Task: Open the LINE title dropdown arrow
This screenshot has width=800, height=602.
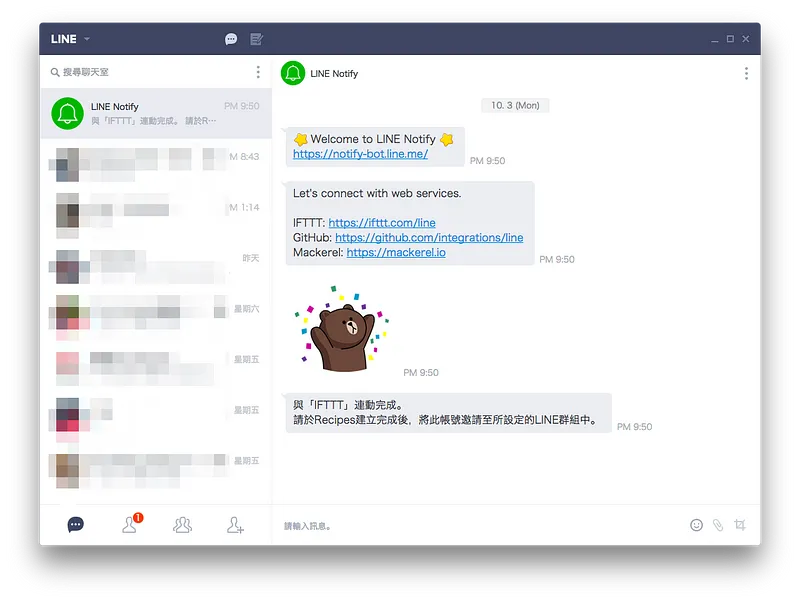Action: (x=87, y=39)
